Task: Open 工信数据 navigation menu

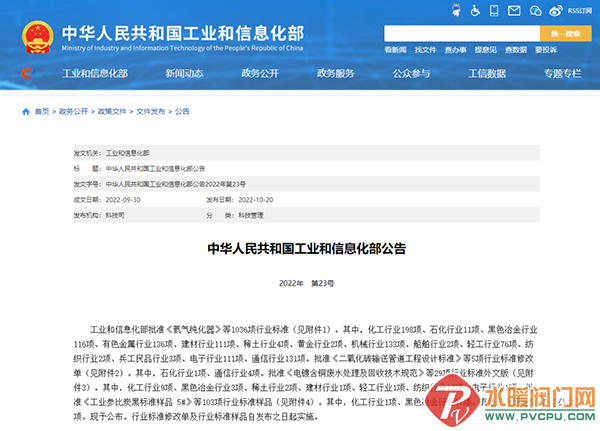Action: coord(487,73)
